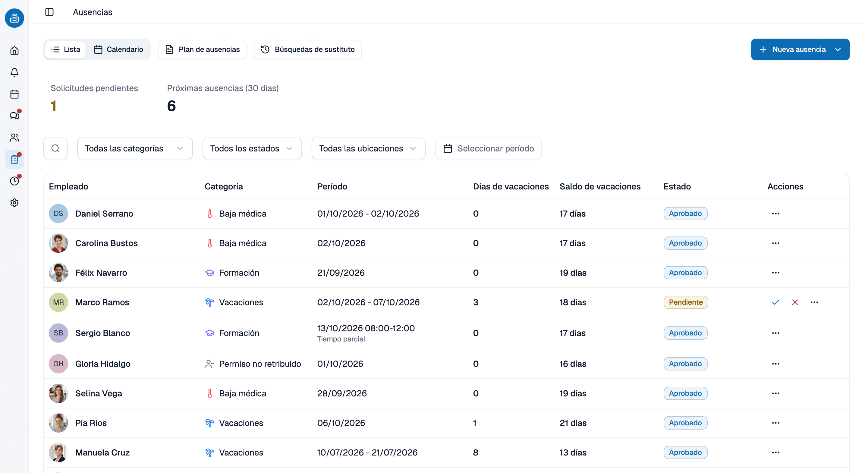Click Aprobado badge for Manuela Cruz
Screen dimensions: 868x473
point(685,452)
